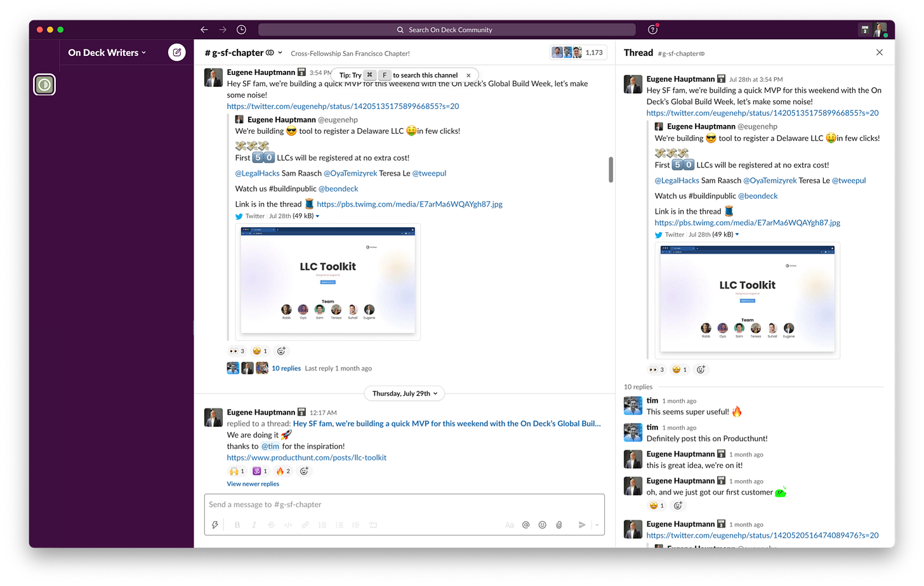Open the Thursday, July 29th date dropdown
The height and width of the screenshot is (586, 924).
click(x=405, y=394)
